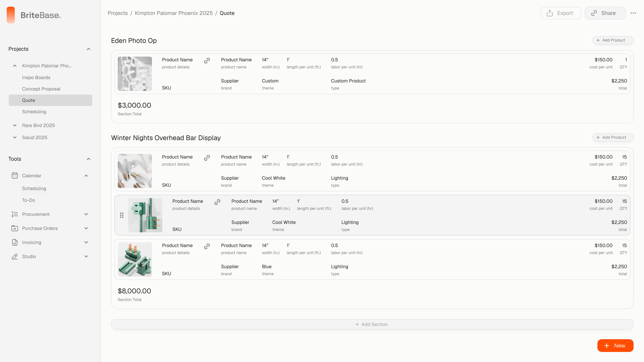Click the link icon on Eden Photo Op product

pyautogui.click(x=207, y=61)
